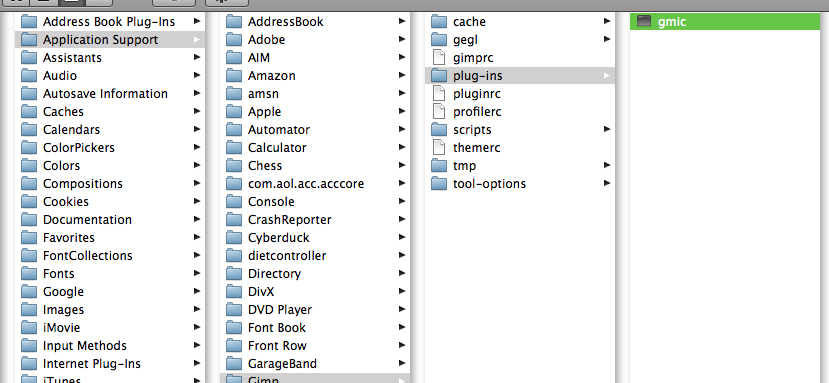This screenshot has height=383, width=829.
Task: Expand arrow beside Front Row folder
Action: 402,345
